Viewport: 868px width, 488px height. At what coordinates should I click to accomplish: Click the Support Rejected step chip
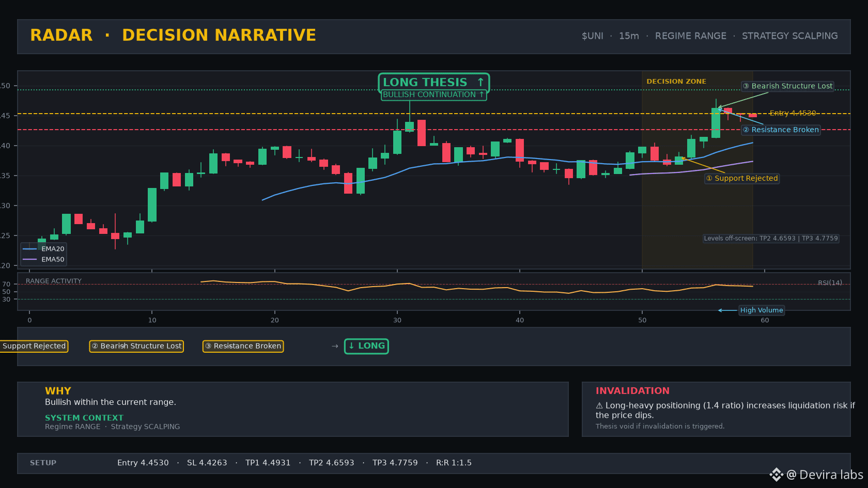[x=34, y=346]
